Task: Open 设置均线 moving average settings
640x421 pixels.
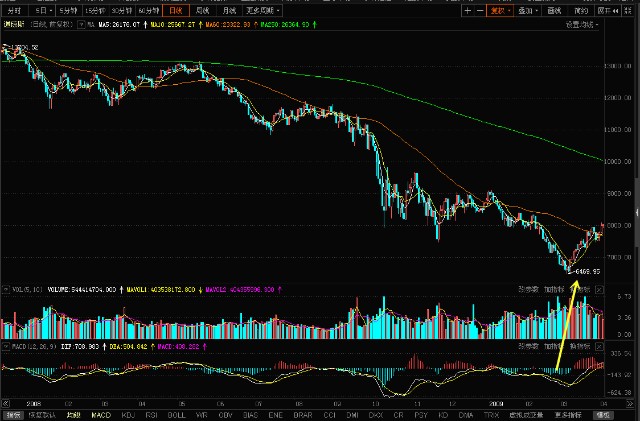Action: point(582,25)
